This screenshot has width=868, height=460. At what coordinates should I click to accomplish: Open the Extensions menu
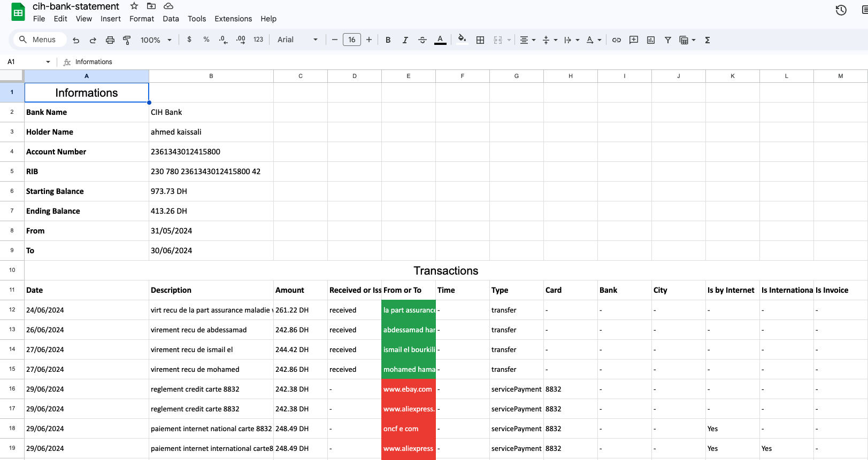click(233, 19)
